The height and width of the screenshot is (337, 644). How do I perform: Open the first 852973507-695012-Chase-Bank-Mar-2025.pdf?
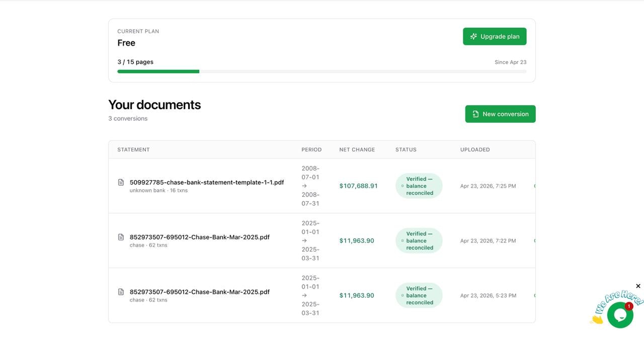coord(200,236)
